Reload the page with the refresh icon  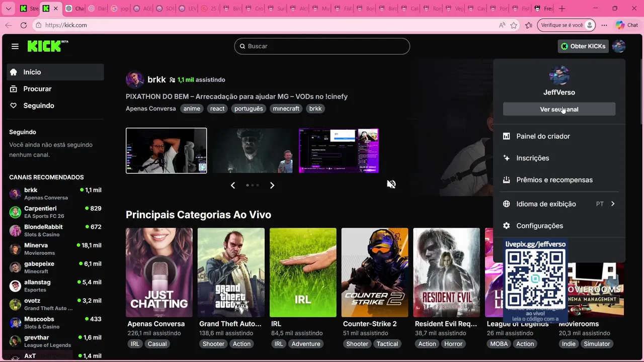click(x=24, y=25)
